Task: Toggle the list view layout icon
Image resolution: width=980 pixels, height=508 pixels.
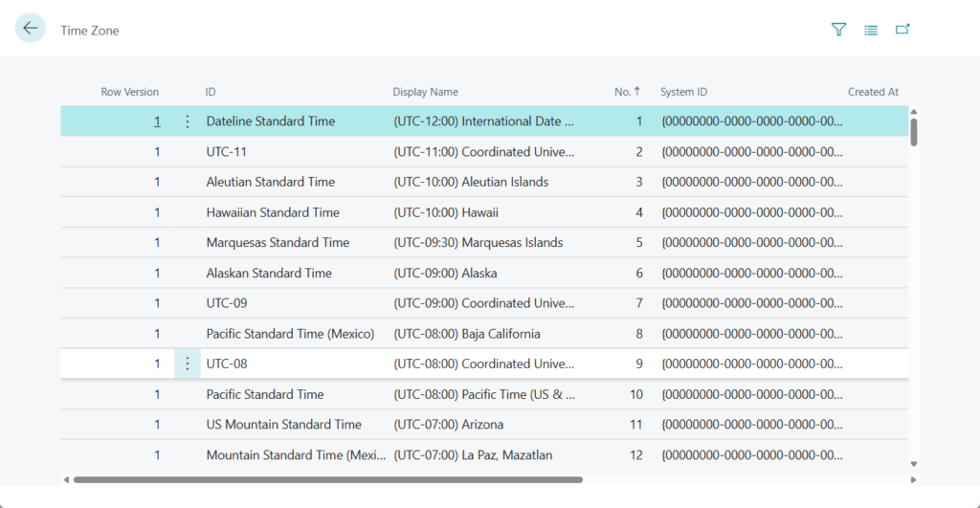Action: tap(871, 30)
